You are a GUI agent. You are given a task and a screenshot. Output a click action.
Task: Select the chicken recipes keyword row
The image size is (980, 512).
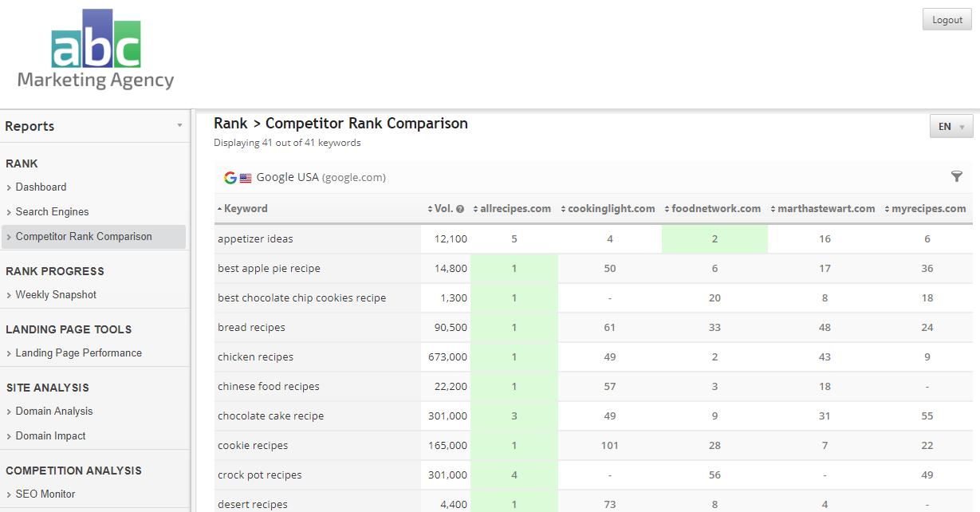coord(255,357)
